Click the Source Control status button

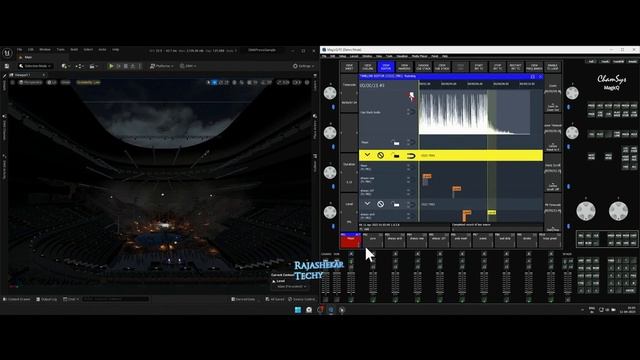(x=302, y=299)
